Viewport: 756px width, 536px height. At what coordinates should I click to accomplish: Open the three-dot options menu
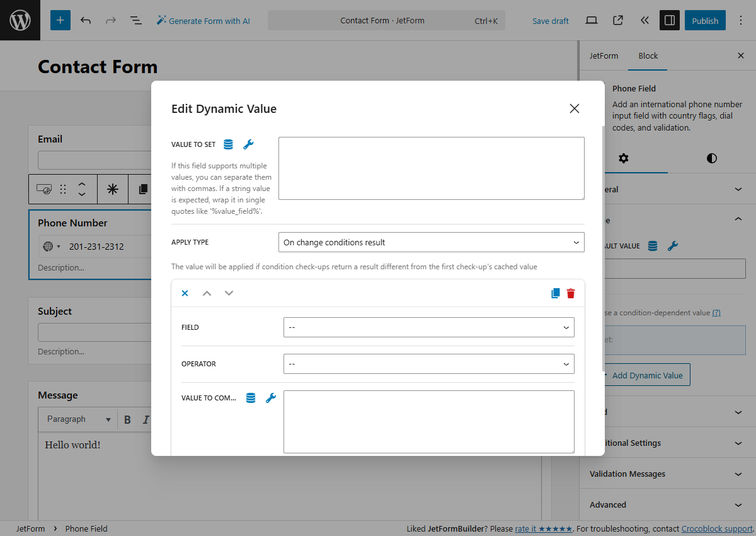pyautogui.click(x=741, y=20)
